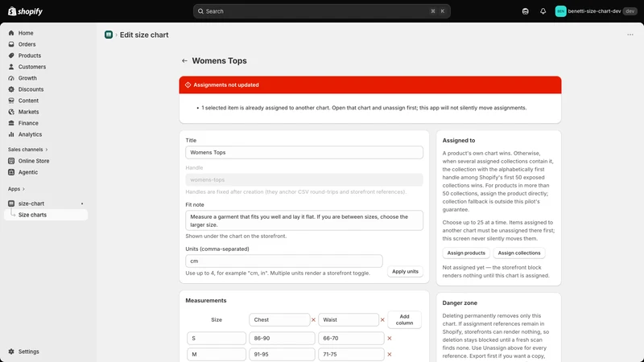
Task: Click the disabled womens-tops handle field
Action: (x=304, y=179)
